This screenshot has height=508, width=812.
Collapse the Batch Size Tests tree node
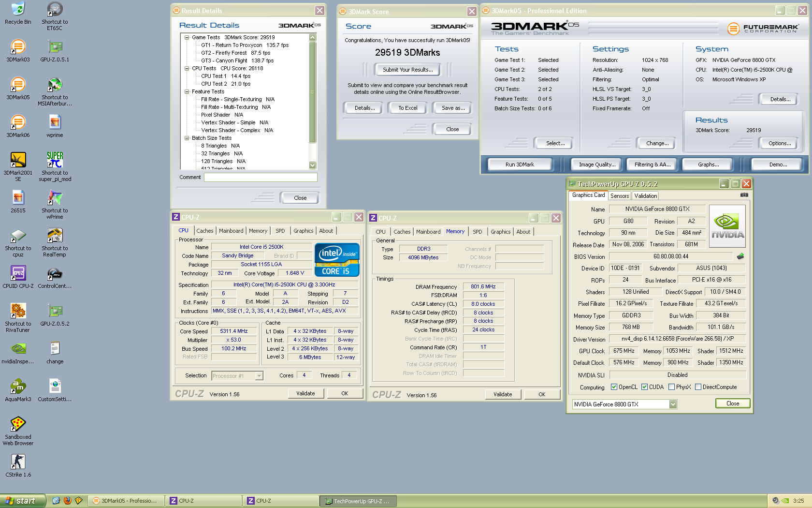pyautogui.click(x=187, y=138)
